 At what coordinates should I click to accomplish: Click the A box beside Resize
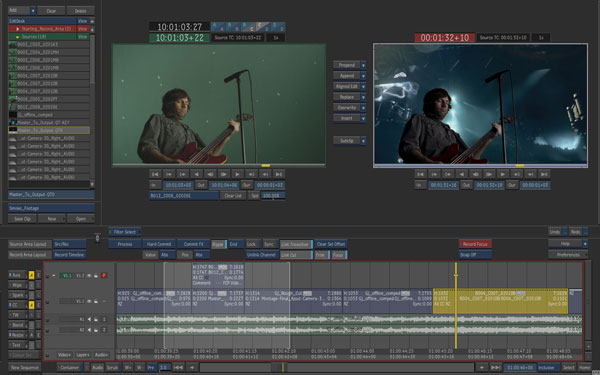[x=31, y=335]
